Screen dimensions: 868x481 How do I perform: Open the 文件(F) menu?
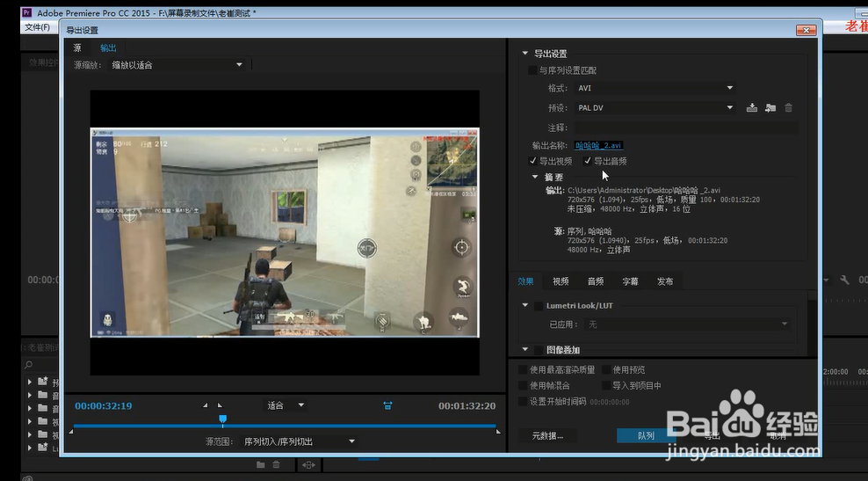click(x=37, y=27)
